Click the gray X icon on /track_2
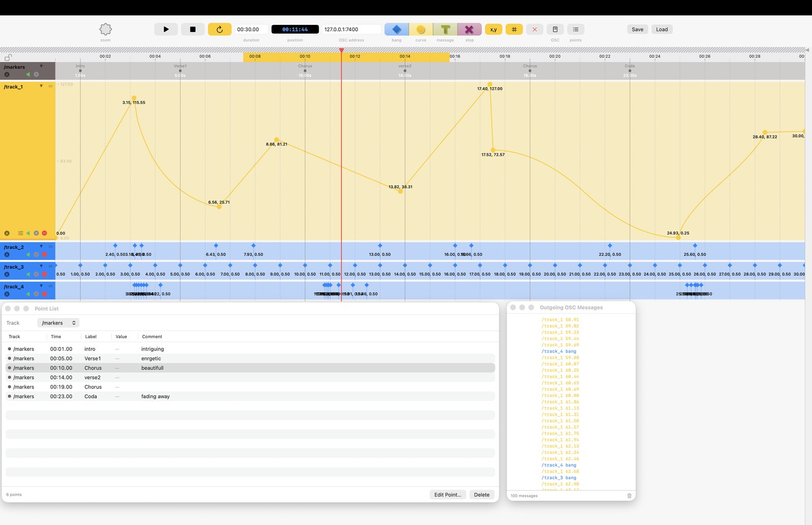The height and width of the screenshot is (525, 812). 36,254
